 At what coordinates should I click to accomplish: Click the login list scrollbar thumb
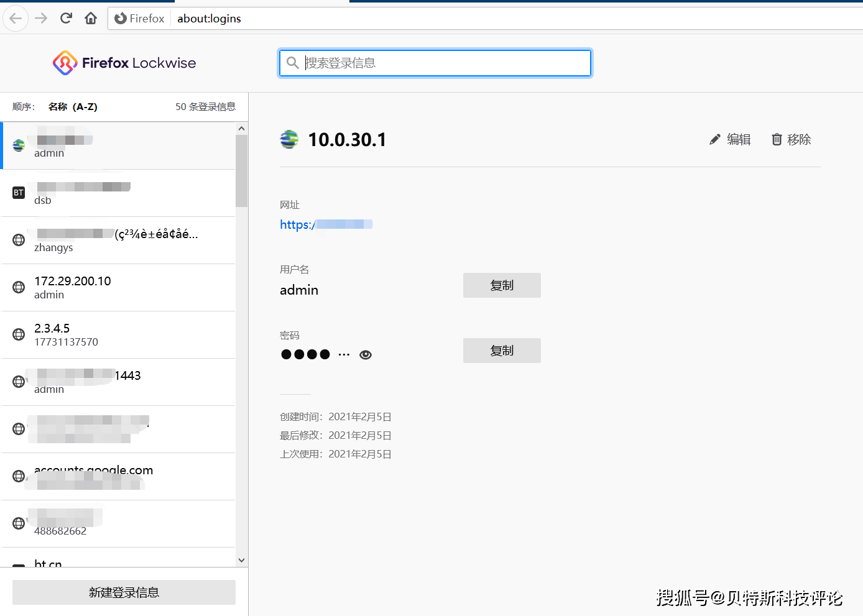pos(241,171)
